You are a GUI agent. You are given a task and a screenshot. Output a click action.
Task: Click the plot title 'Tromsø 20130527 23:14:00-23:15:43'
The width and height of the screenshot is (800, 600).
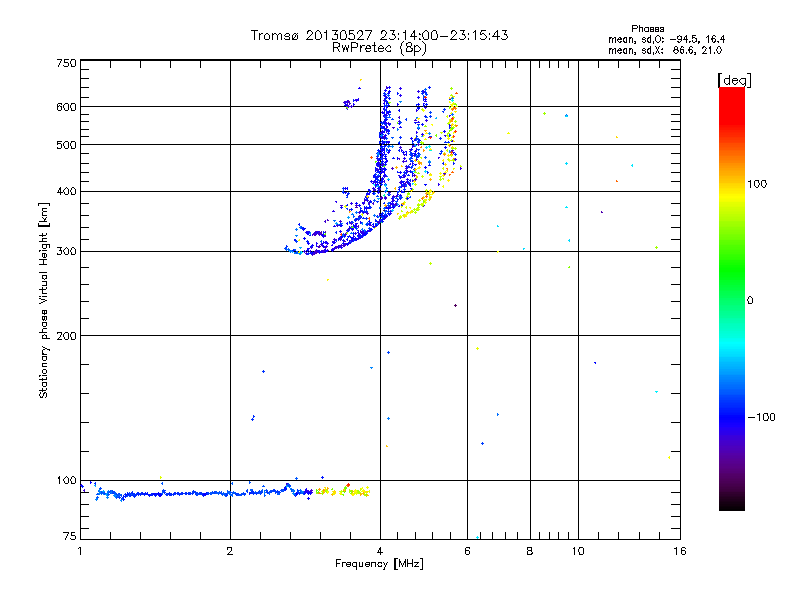pyautogui.click(x=379, y=35)
